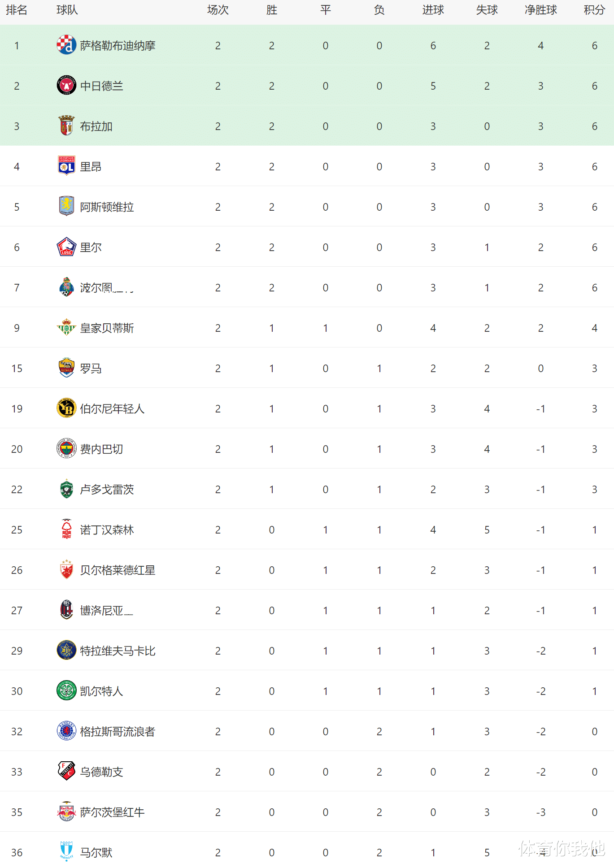614x868 pixels.
Task: Click the Aston Villa badge
Action: coord(66,207)
